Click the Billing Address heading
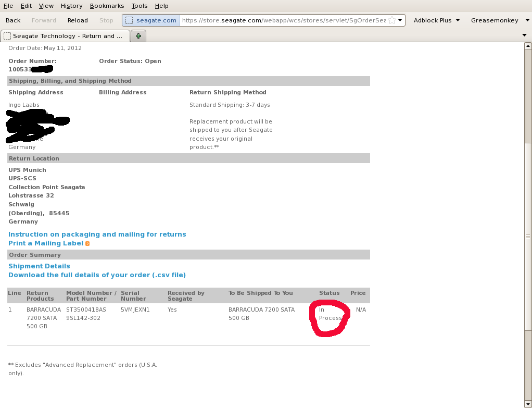Screen dimensions: 532x408 coord(123,92)
